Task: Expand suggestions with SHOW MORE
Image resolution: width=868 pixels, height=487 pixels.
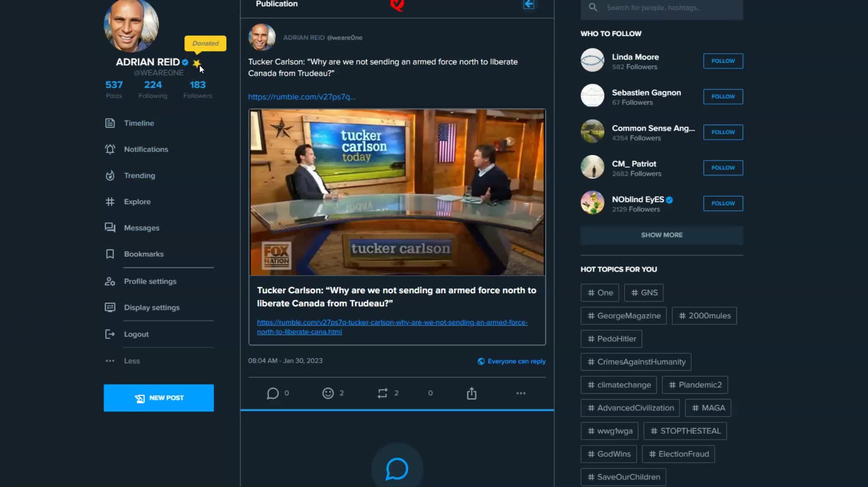Action: point(661,235)
